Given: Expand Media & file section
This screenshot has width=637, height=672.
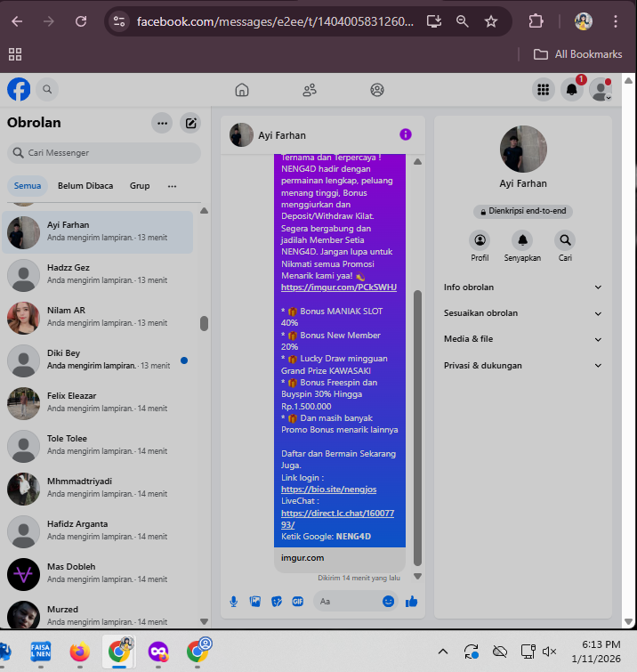Looking at the screenshot, I should pos(522,339).
